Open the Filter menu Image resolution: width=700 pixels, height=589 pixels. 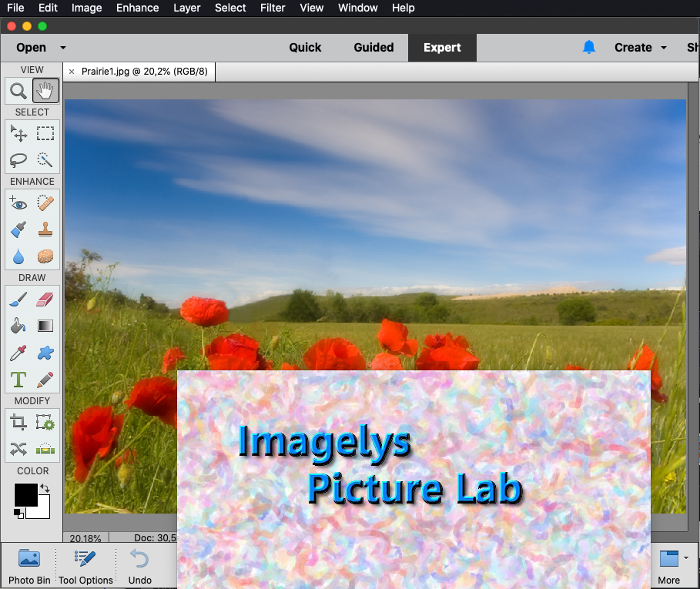[273, 8]
